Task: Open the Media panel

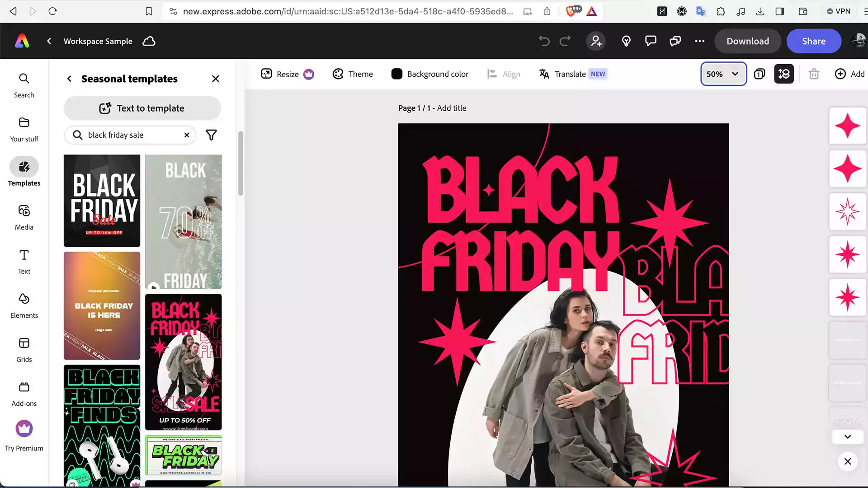Action: point(24,218)
